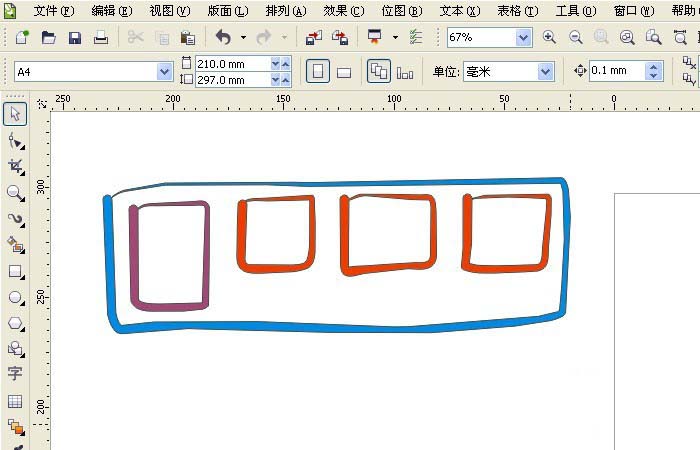The image size is (700, 450).
Task: Save the document via floppy icon
Action: click(75, 38)
